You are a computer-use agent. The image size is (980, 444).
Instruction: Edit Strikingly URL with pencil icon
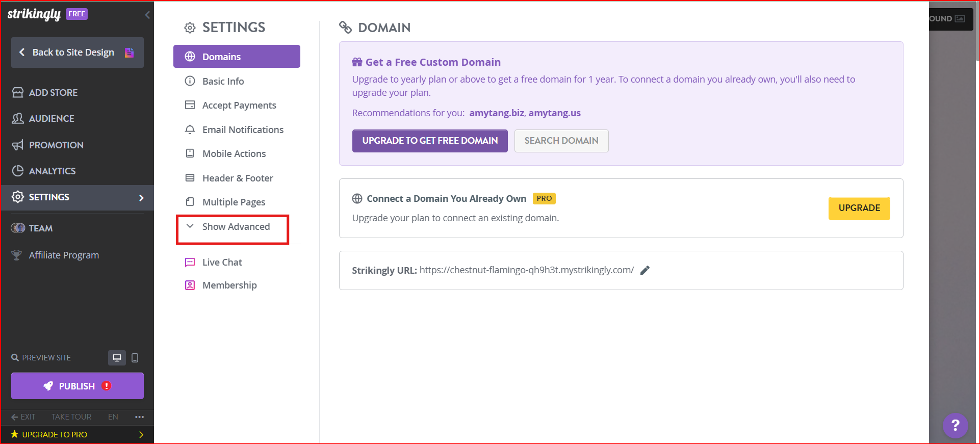click(645, 270)
